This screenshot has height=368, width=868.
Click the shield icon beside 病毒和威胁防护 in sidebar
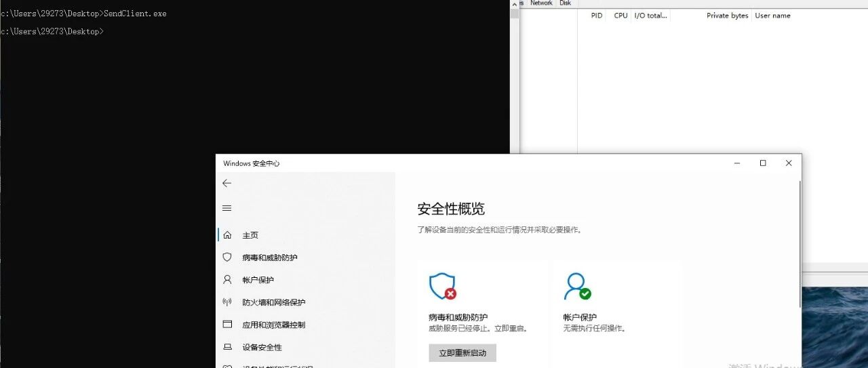(227, 258)
